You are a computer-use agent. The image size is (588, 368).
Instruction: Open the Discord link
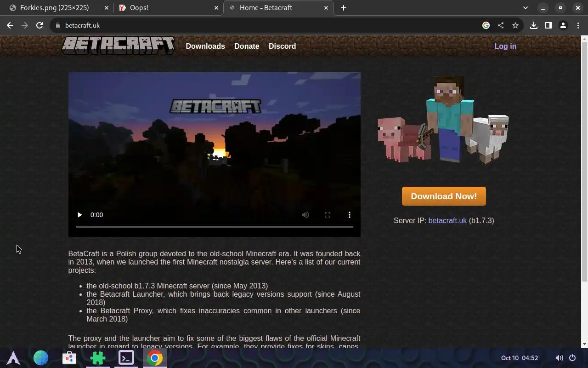pyautogui.click(x=282, y=46)
